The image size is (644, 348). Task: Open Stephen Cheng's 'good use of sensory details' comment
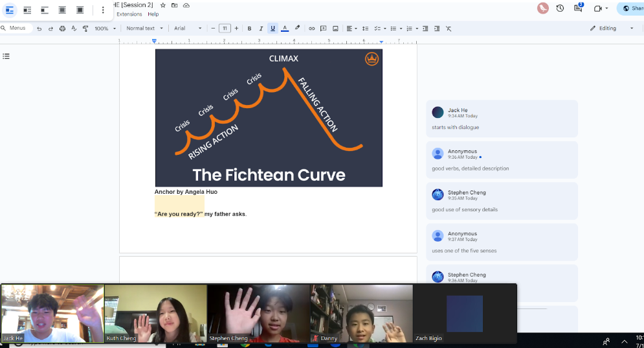point(502,201)
